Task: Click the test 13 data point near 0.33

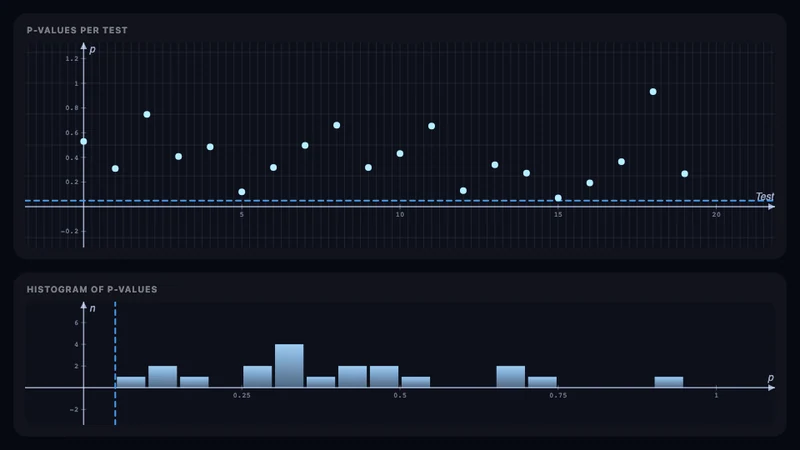Action: pos(495,165)
